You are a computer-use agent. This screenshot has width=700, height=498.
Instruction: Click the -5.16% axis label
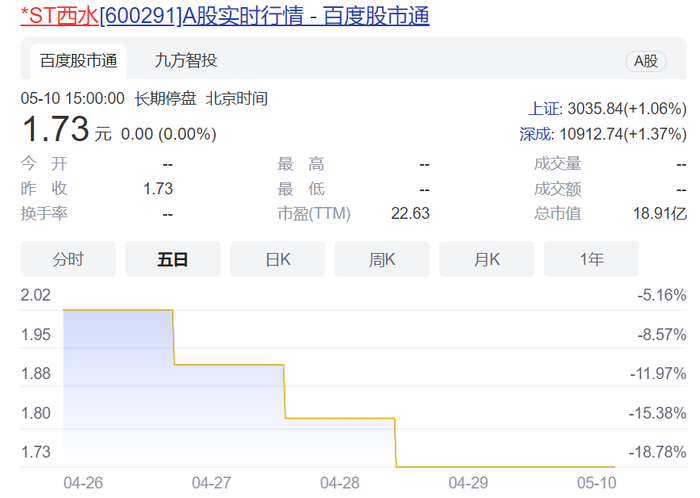coord(662,295)
